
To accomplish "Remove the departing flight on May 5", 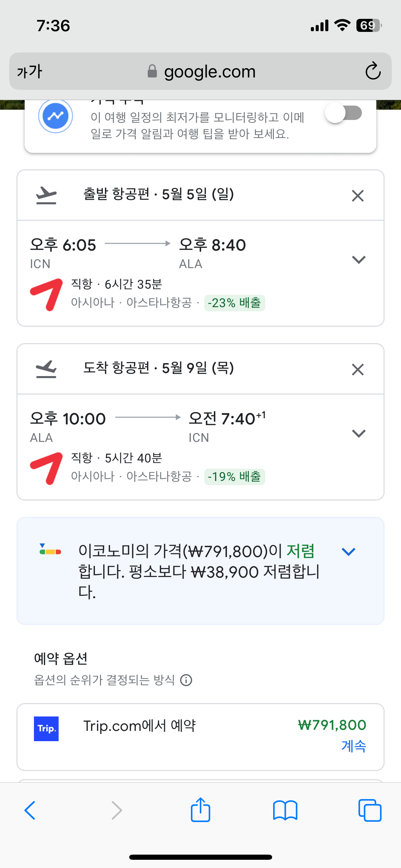I will pyautogui.click(x=357, y=196).
